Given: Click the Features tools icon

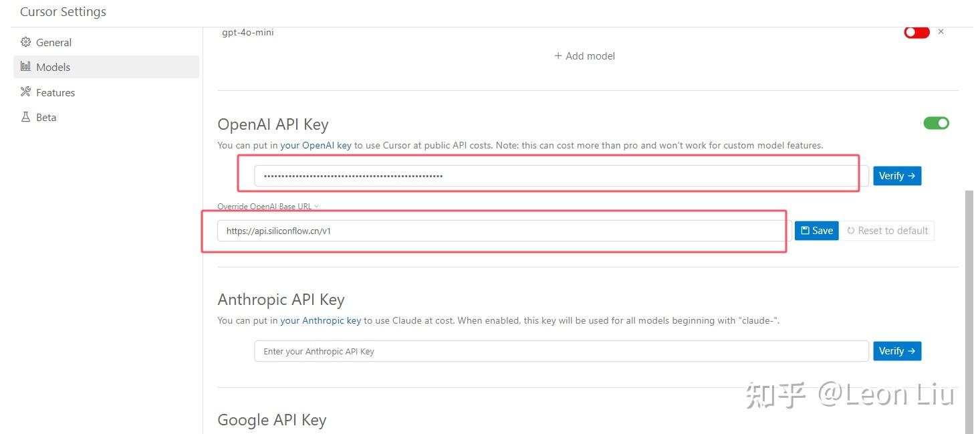Looking at the screenshot, I should [25, 92].
